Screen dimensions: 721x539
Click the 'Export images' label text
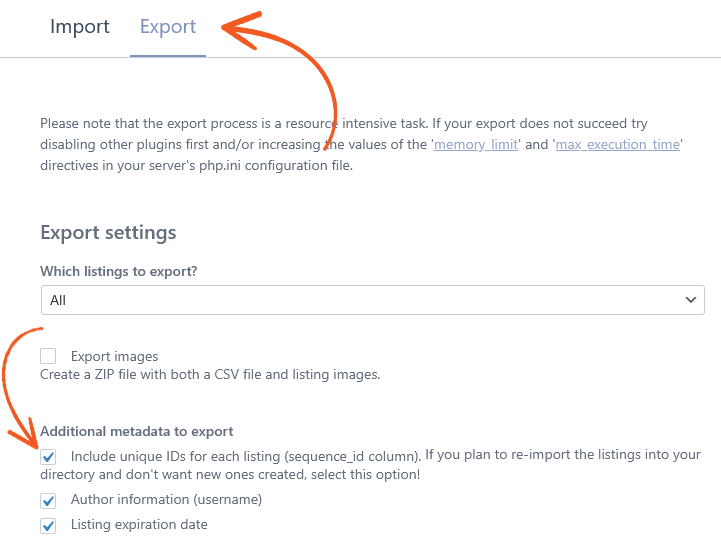pyautogui.click(x=114, y=356)
